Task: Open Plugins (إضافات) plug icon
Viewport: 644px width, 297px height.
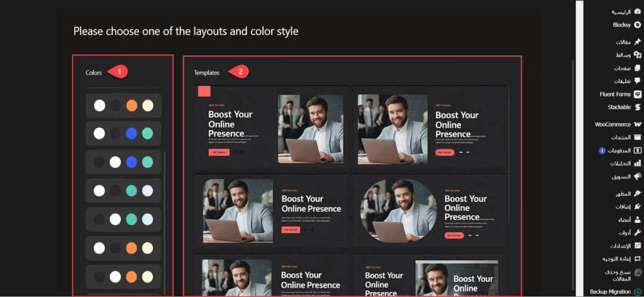Action: (x=637, y=207)
